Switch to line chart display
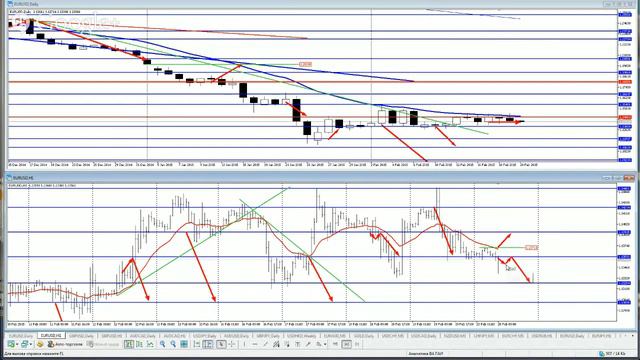Viewport: 640px width, 360px height. click(x=150, y=344)
